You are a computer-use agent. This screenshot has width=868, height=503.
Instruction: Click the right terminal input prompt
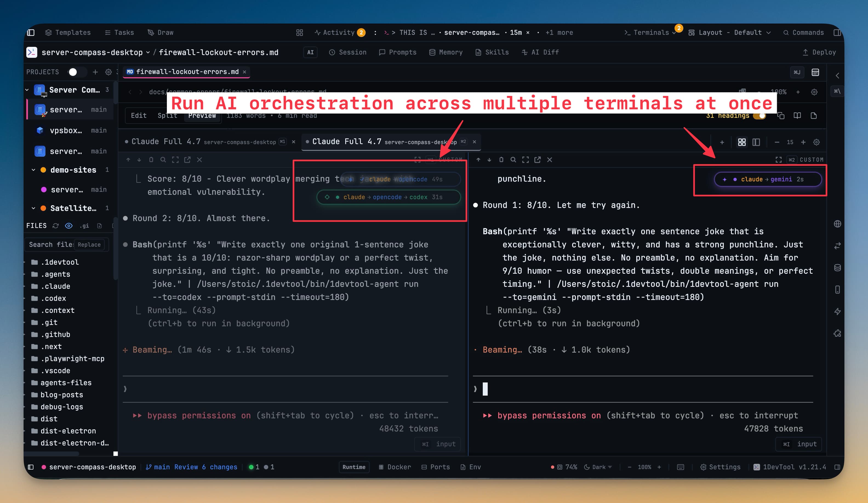click(x=643, y=389)
